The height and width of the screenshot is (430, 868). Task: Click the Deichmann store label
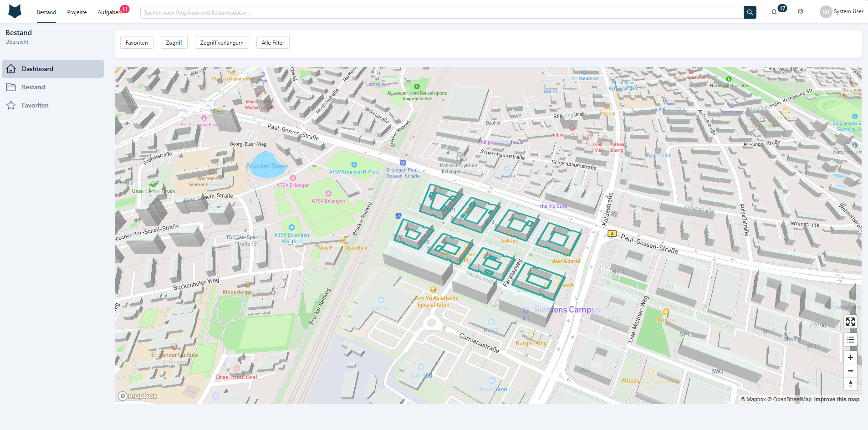point(492,389)
